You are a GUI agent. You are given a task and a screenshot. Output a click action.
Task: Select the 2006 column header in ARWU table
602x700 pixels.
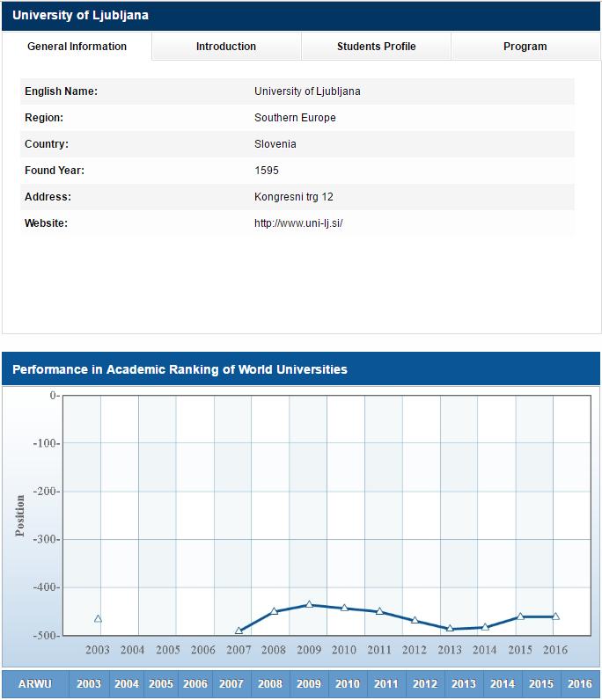pyautogui.click(x=195, y=683)
